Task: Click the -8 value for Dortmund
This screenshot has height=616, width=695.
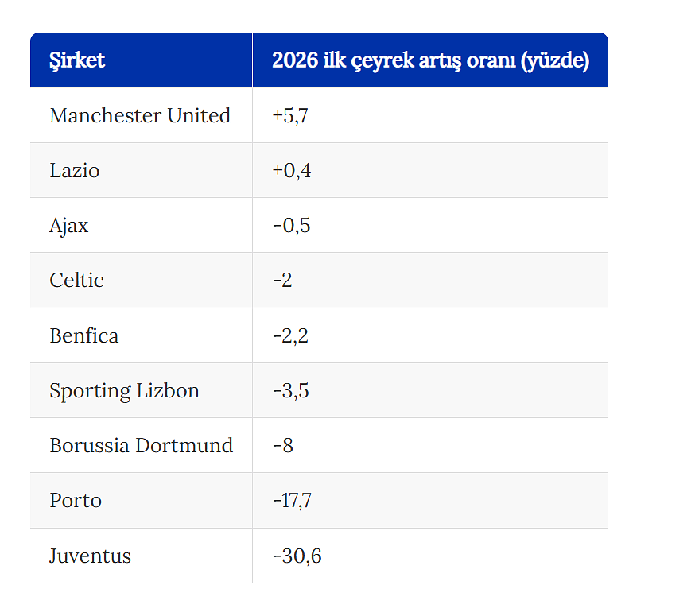Action: tap(283, 445)
